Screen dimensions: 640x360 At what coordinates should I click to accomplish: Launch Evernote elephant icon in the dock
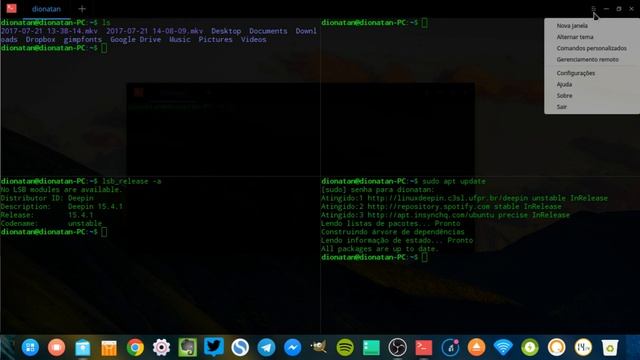[x=187, y=348]
